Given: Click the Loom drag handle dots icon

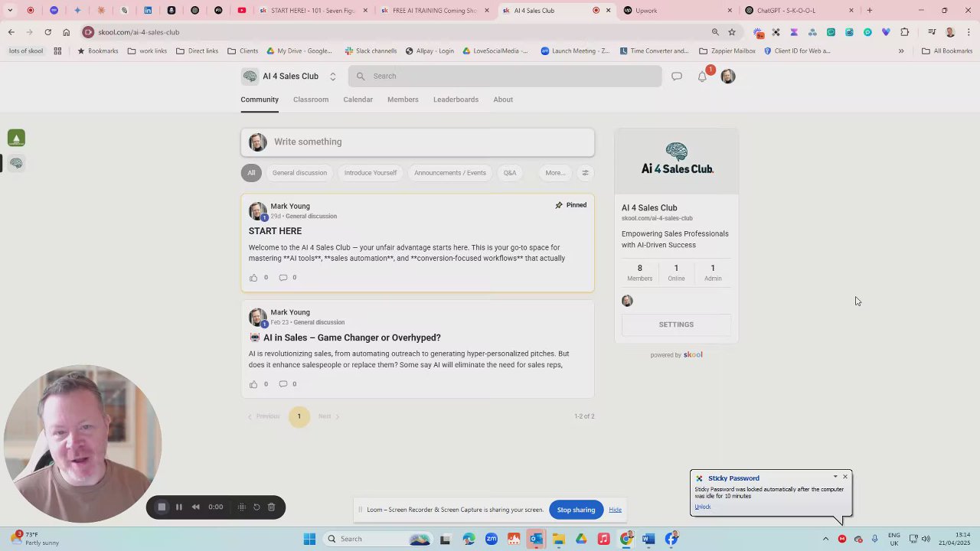Looking at the screenshot, I should pyautogui.click(x=242, y=507).
